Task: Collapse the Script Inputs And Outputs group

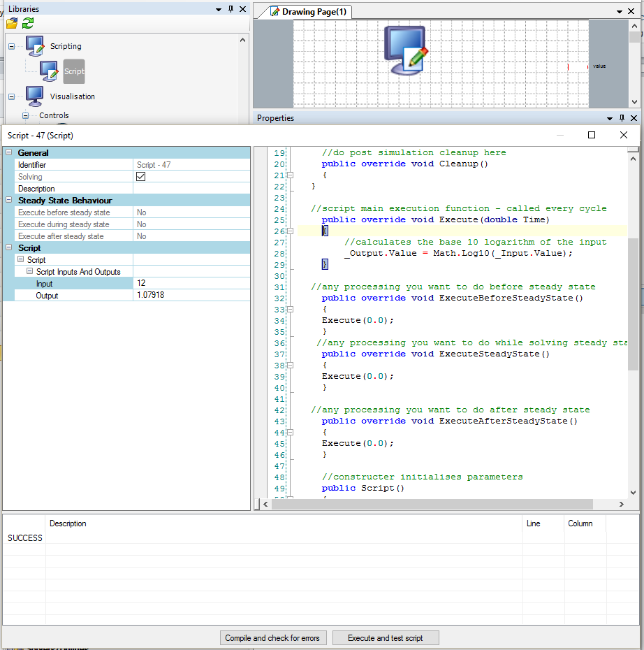Action: (30, 272)
